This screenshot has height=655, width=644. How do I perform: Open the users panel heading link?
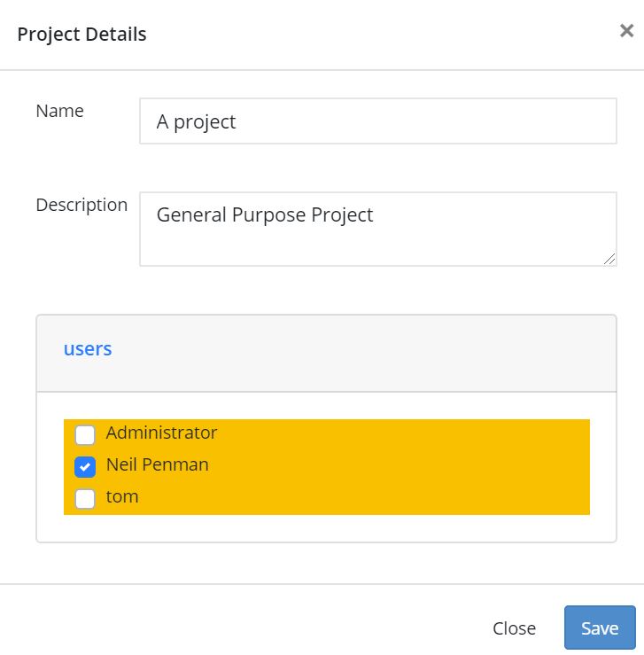click(88, 348)
